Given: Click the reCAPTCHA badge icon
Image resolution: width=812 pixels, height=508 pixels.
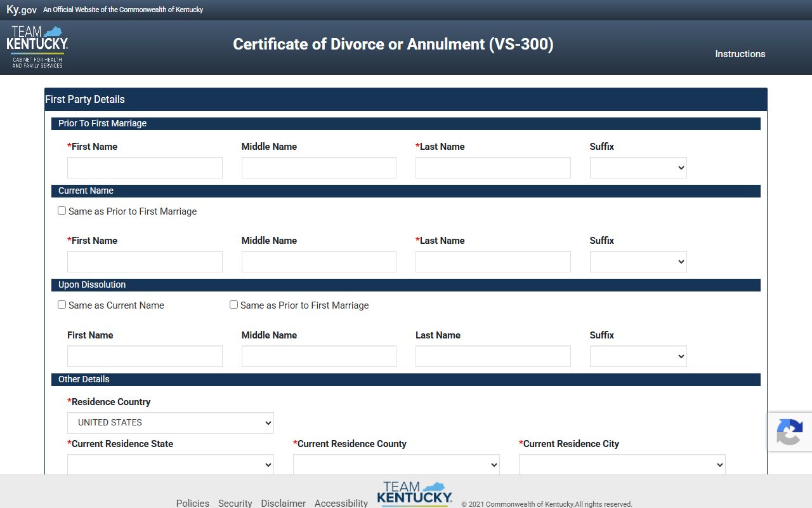Looking at the screenshot, I should tap(790, 432).
